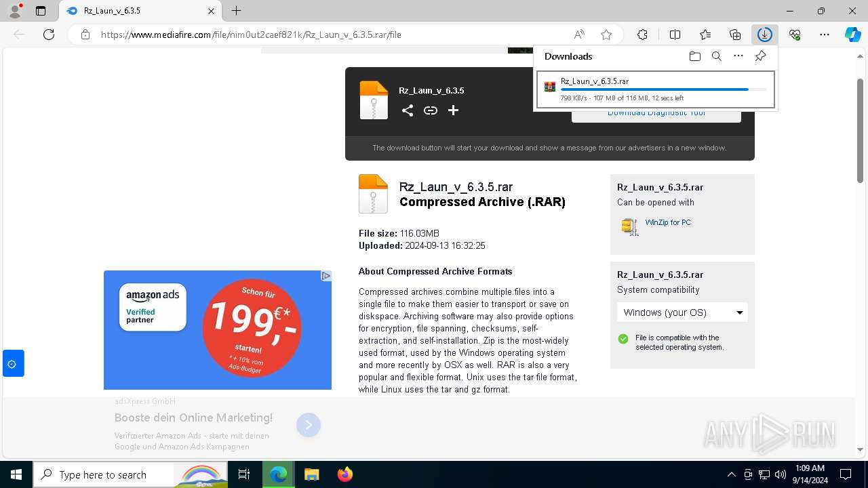868x488 pixels.
Task: Click the taskbar search box
Action: pyautogui.click(x=129, y=474)
